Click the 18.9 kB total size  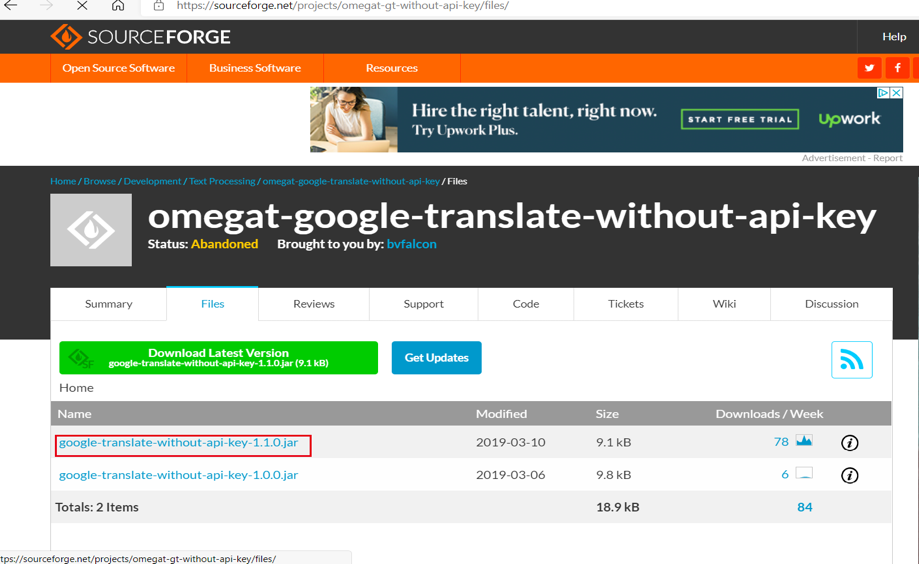pyautogui.click(x=618, y=507)
